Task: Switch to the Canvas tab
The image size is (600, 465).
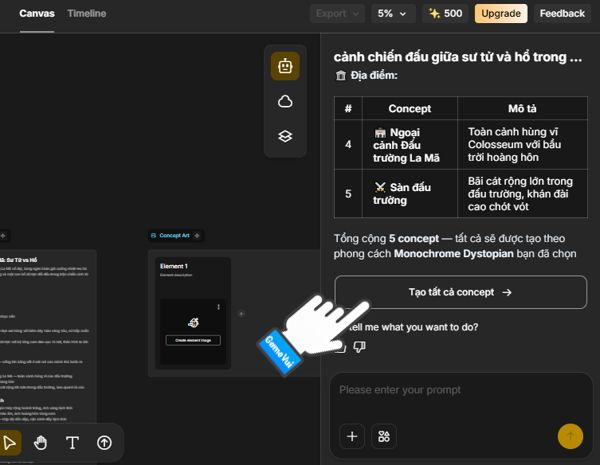Action: click(x=37, y=14)
